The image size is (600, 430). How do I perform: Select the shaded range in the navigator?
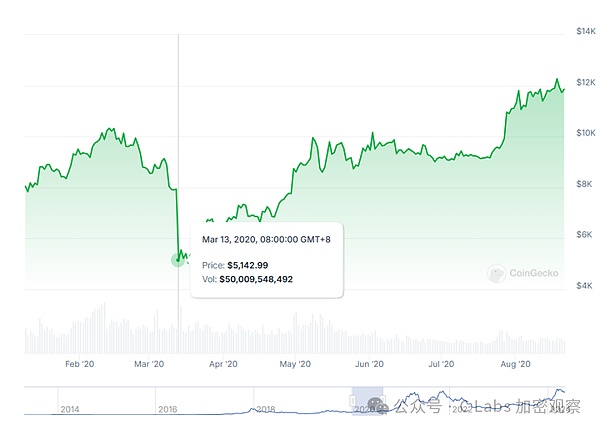[x=366, y=399]
